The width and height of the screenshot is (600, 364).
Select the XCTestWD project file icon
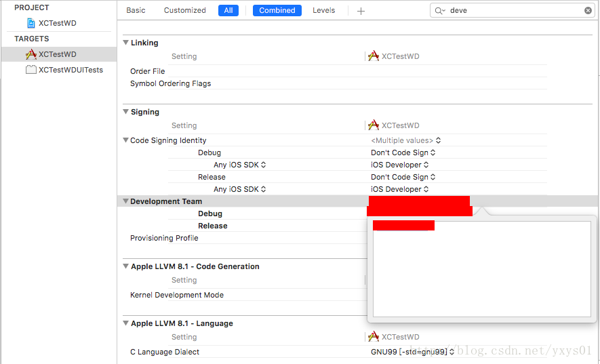[31, 23]
